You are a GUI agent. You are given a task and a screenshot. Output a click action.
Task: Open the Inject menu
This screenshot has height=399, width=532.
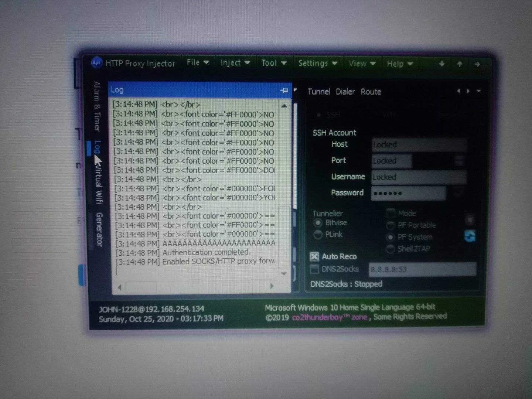(235, 63)
